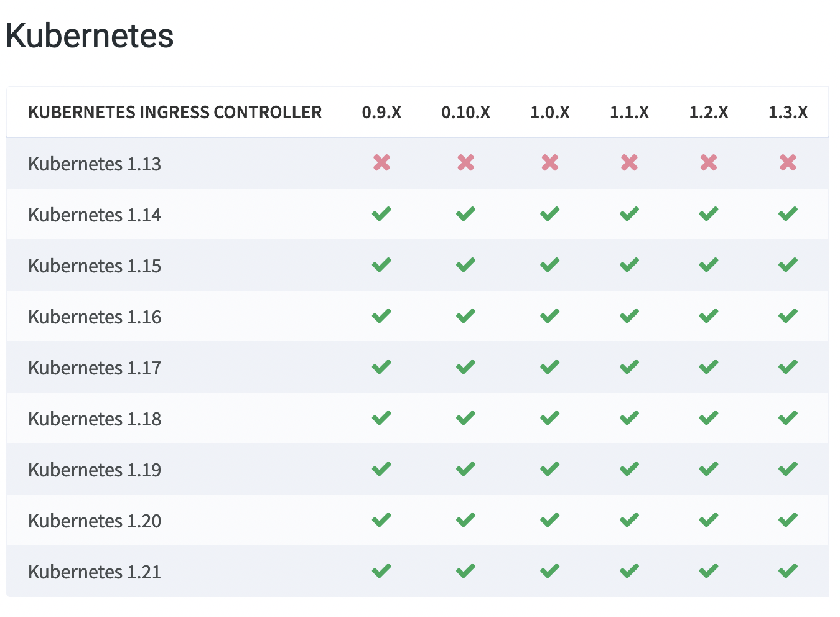This screenshot has height=617, width=840.
Task: Click the checkmark for Kubernetes 1.15 under 1.2.X
Action: pyautogui.click(x=708, y=265)
